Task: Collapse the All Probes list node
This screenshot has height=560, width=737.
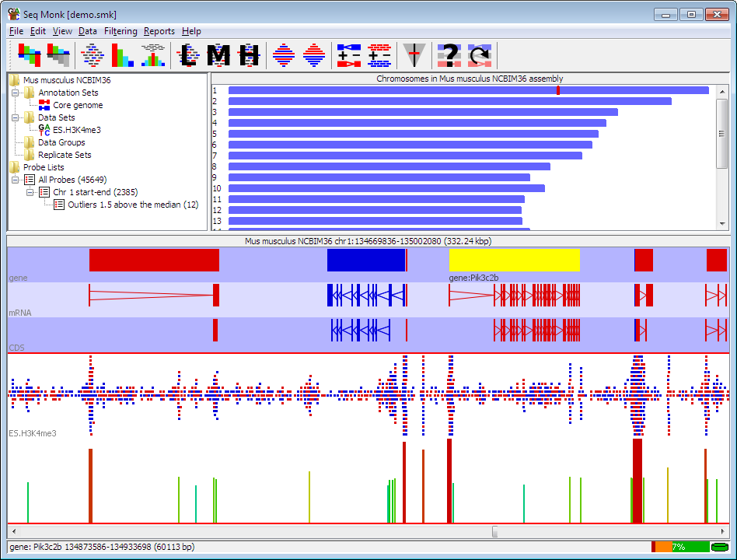Action: [x=15, y=180]
